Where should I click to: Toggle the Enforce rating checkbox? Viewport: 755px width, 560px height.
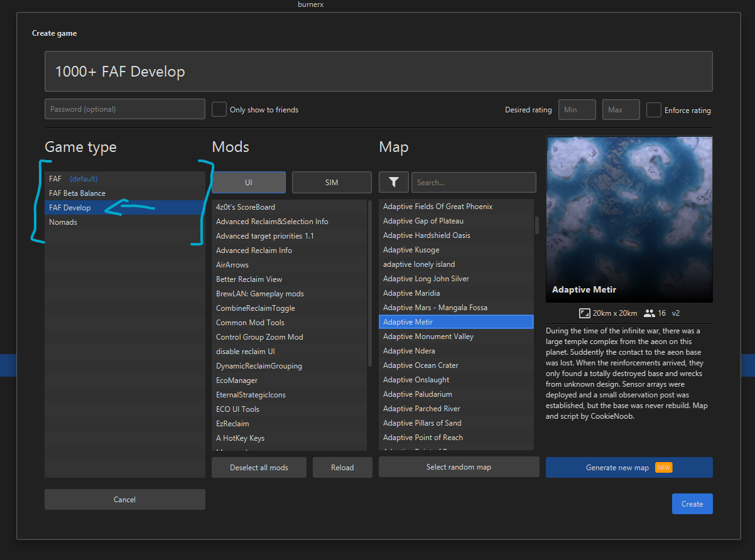654,110
